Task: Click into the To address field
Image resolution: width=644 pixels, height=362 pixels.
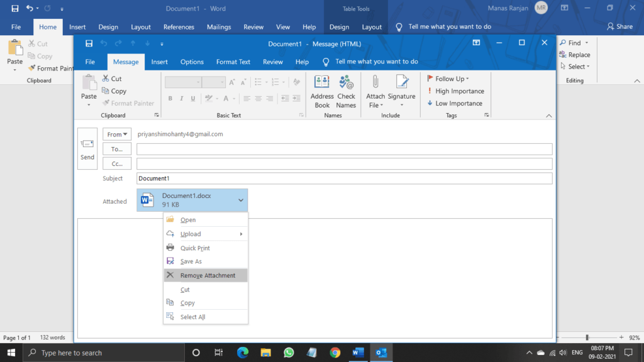Action: pyautogui.click(x=344, y=149)
